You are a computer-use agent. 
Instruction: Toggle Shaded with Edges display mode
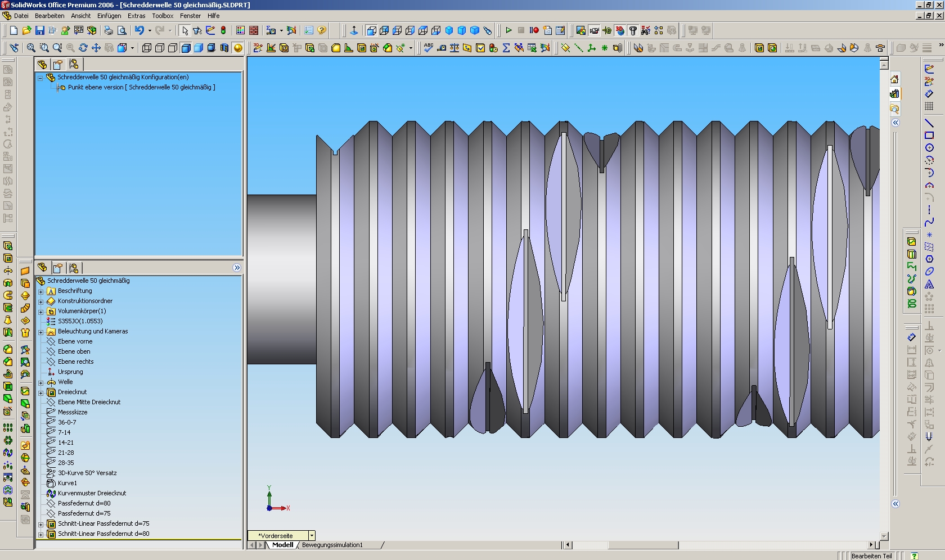click(186, 48)
